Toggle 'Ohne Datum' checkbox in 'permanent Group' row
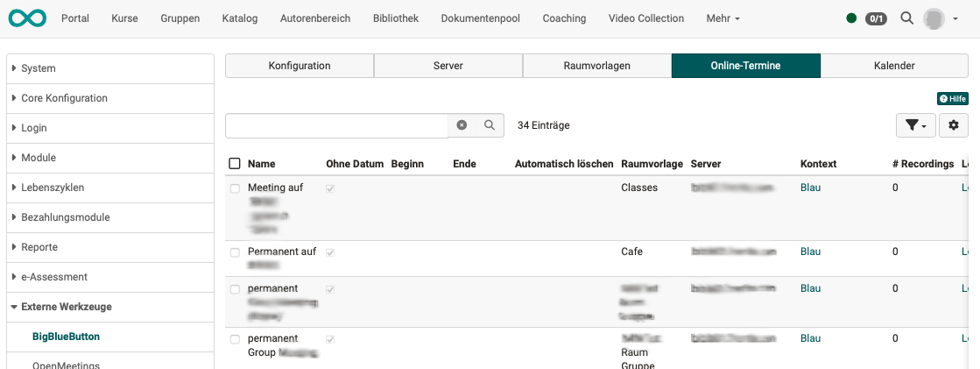980x369 pixels. (331, 339)
